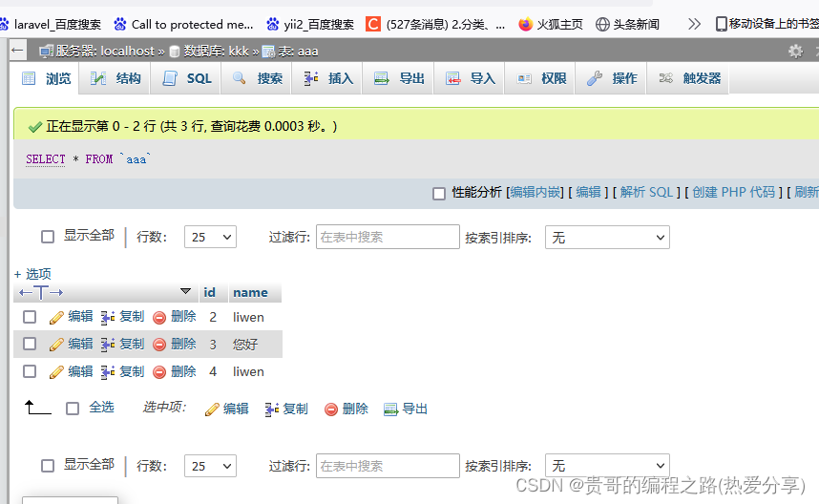
Task: Select checkbox for row id 2
Action: point(30,317)
